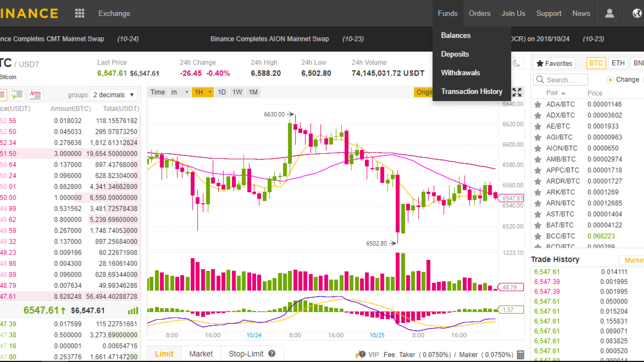The image size is (644, 362).
Task: Open the fee calculator icon
Action: [x=520, y=355]
